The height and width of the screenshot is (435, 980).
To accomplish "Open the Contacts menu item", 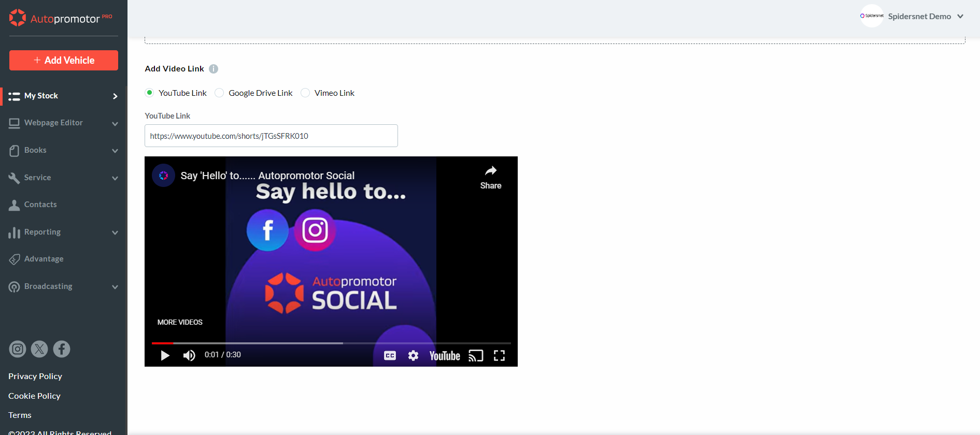I will [40, 205].
